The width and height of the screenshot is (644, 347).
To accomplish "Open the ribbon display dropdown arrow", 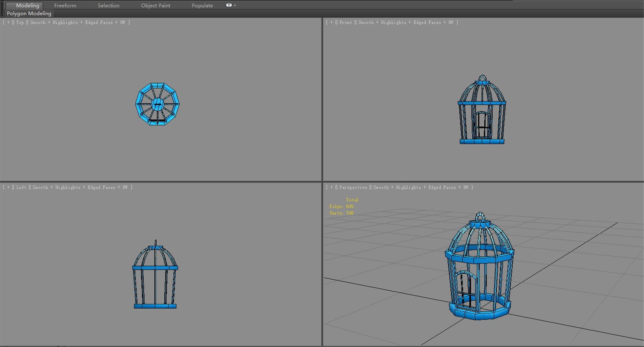I will [x=235, y=5].
